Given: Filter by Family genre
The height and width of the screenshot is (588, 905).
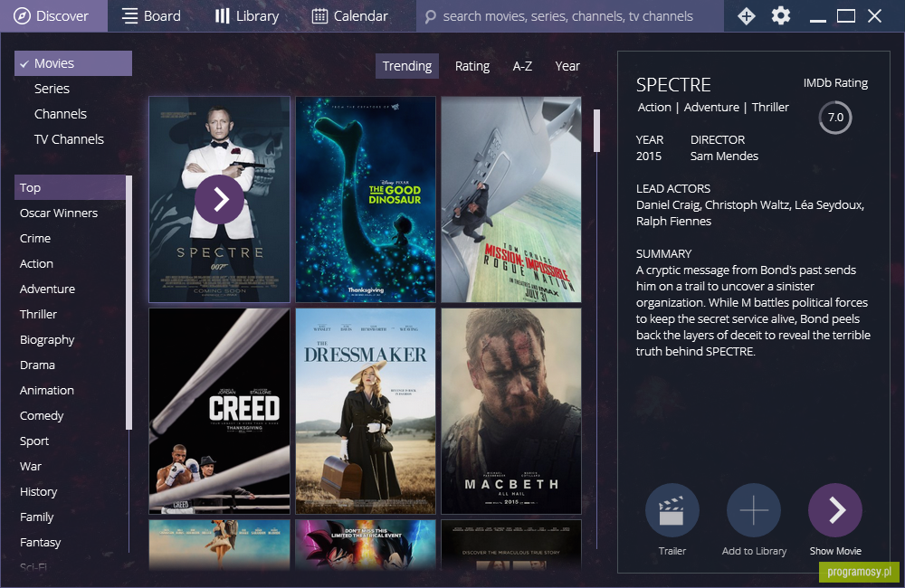Looking at the screenshot, I should click(36, 517).
